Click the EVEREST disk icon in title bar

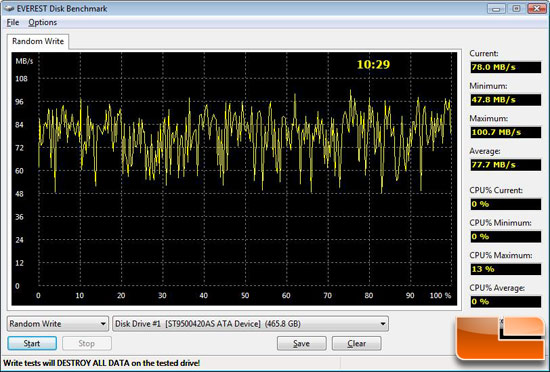pos(9,8)
